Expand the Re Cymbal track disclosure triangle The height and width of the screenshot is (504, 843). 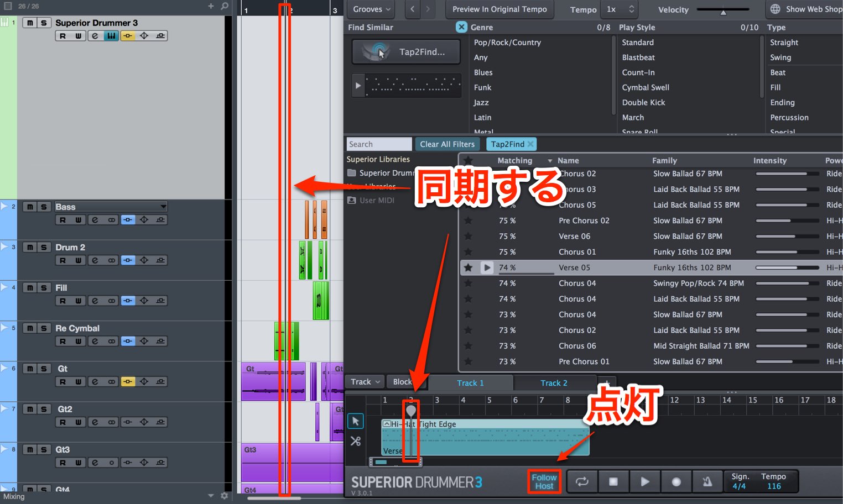[x=4, y=327]
